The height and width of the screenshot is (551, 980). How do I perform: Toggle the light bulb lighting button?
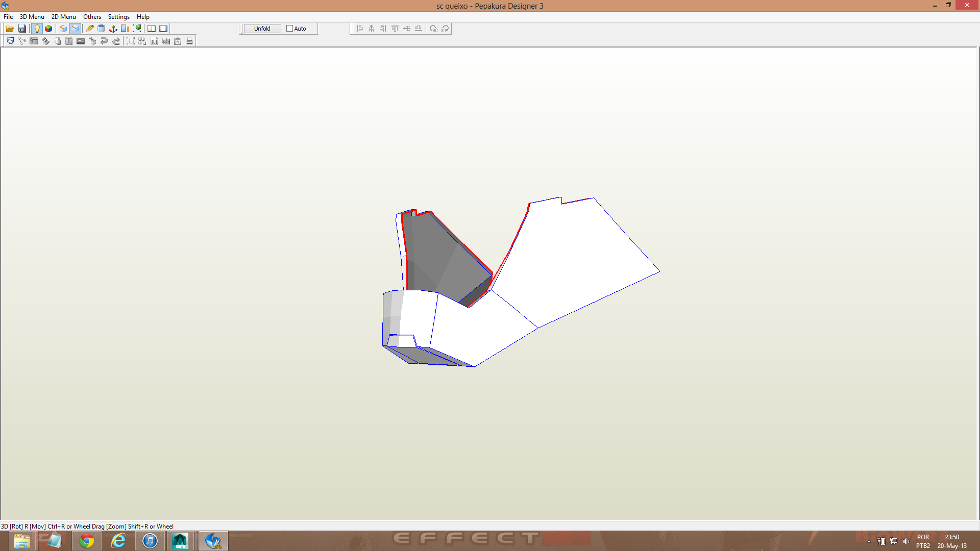(x=37, y=29)
